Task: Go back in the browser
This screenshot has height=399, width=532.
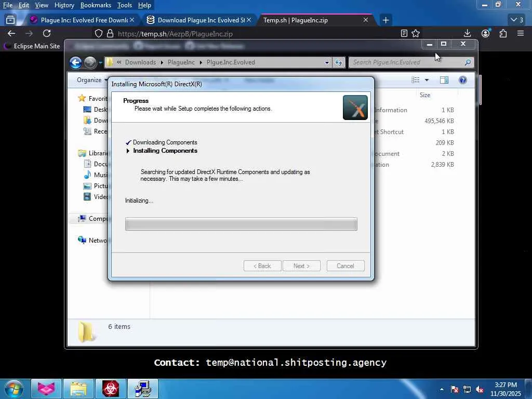Action: click(11, 33)
